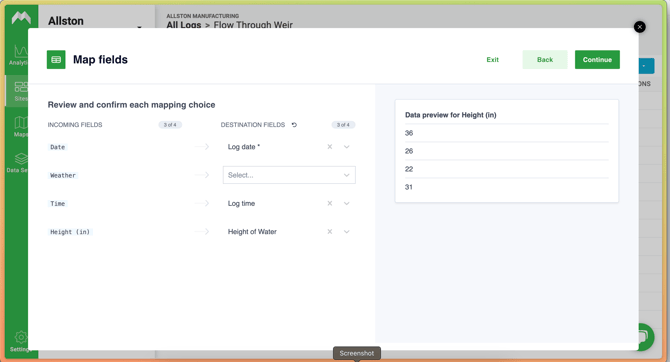The width and height of the screenshot is (670, 362).
Task: Click preview value 22
Action: point(409,169)
